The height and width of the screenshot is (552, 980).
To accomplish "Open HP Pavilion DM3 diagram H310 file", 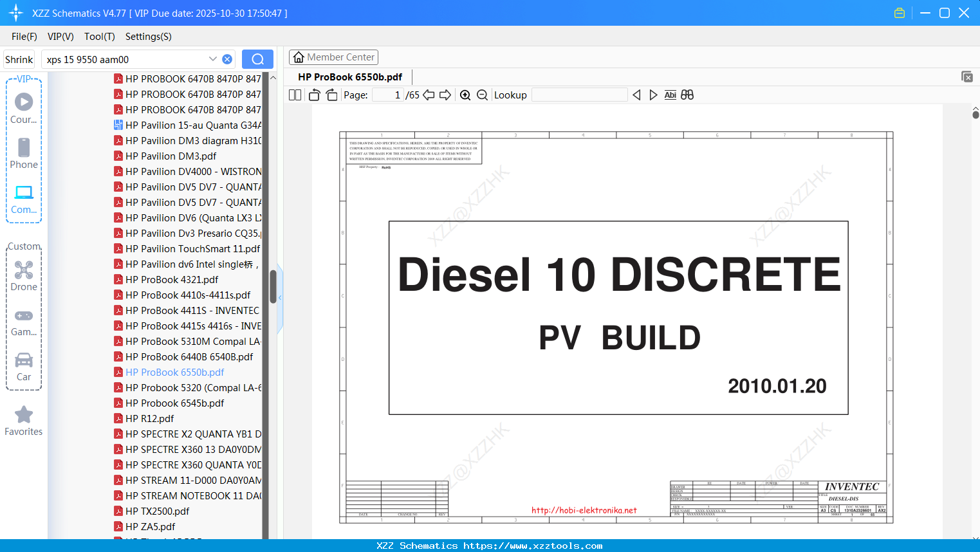I will click(x=188, y=141).
